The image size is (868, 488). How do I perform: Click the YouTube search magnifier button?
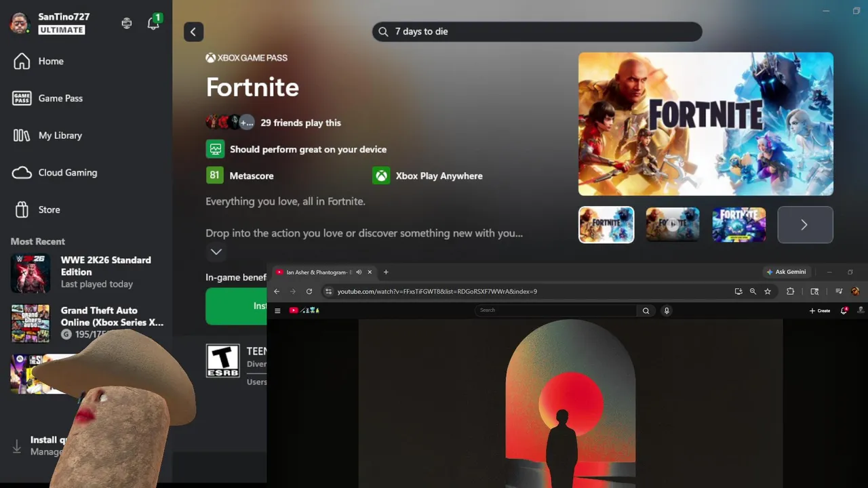pyautogui.click(x=646, y=310)
